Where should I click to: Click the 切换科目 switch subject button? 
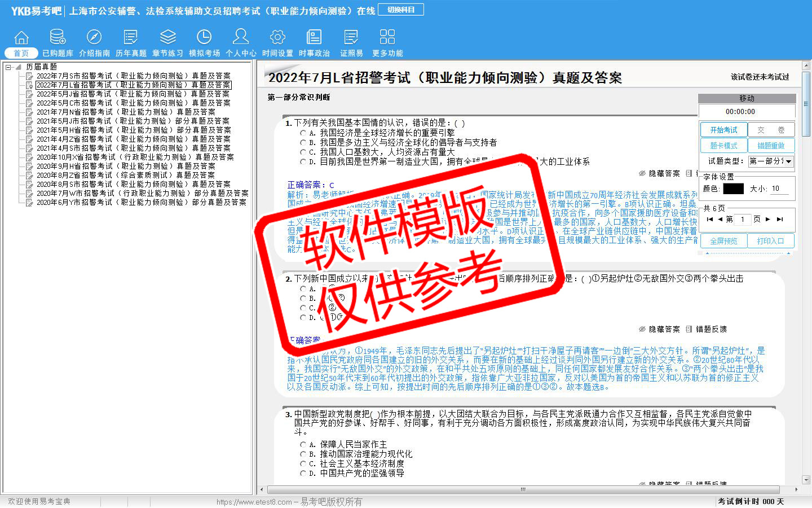pyautogui.click(x=401, y=10)
